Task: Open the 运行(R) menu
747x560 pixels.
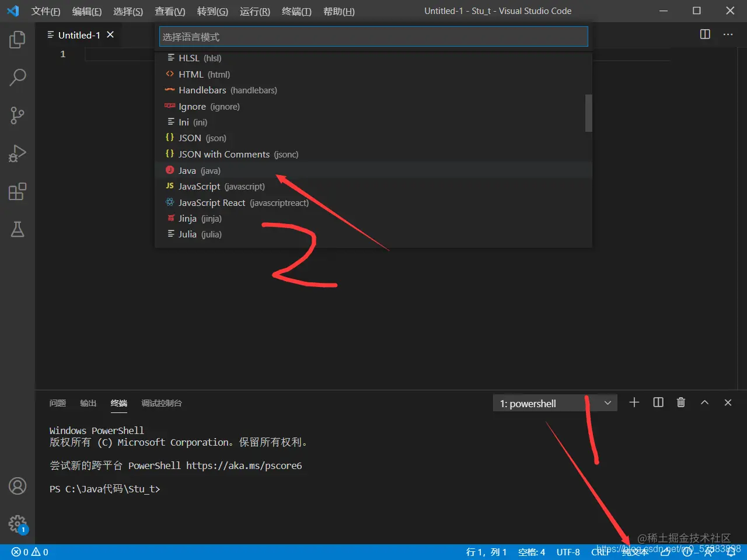Action: coord(255,11)
